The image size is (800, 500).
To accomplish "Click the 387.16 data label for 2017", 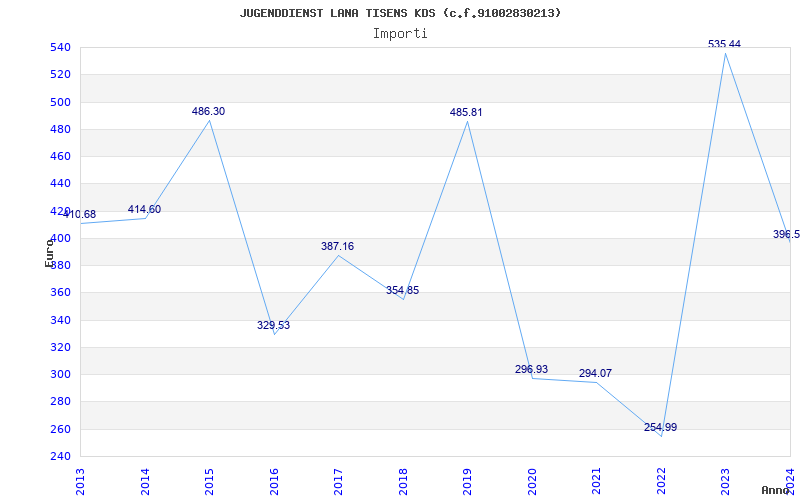I will [x=337, y=246].
